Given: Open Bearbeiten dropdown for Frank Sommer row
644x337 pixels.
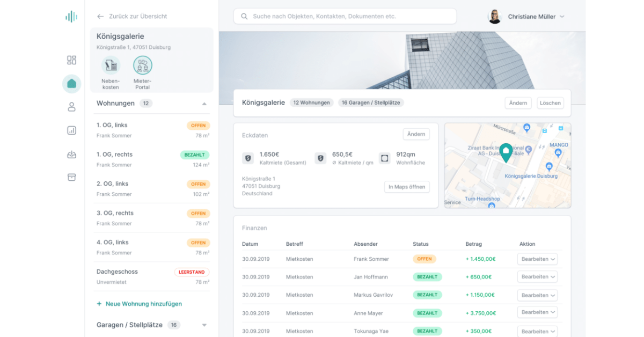Looking at the screenshot, I should (x=537, y=259).
